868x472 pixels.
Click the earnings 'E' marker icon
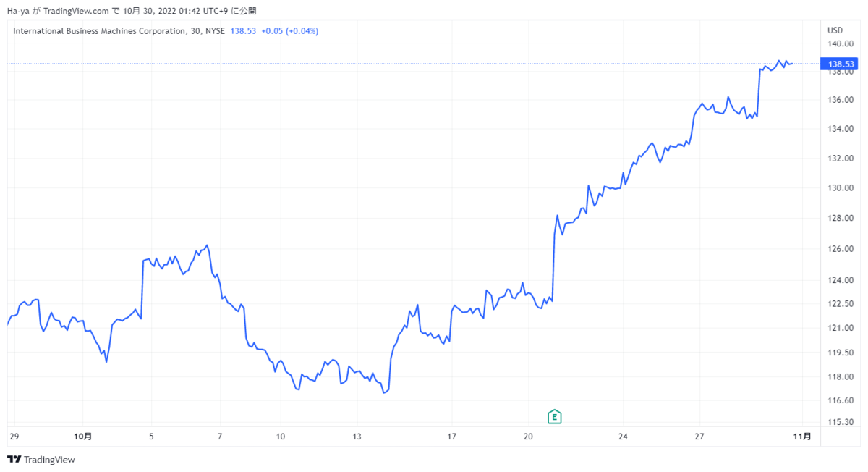click(555, 416)
